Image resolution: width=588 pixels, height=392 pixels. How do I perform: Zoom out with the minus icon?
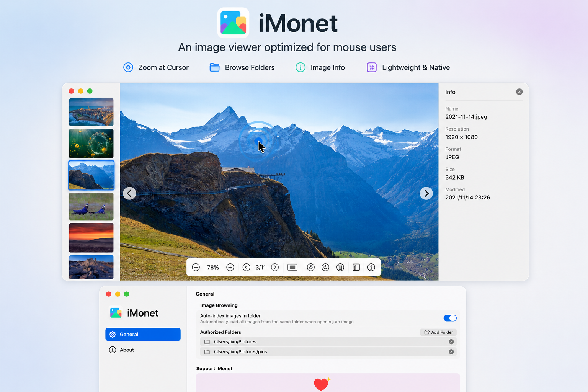click(196, 267)
